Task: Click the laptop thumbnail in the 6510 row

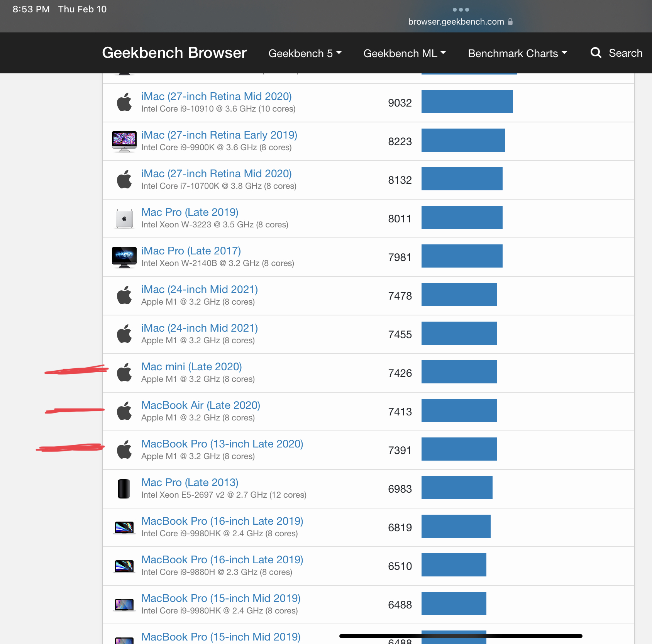Action: tap(124, 566)
